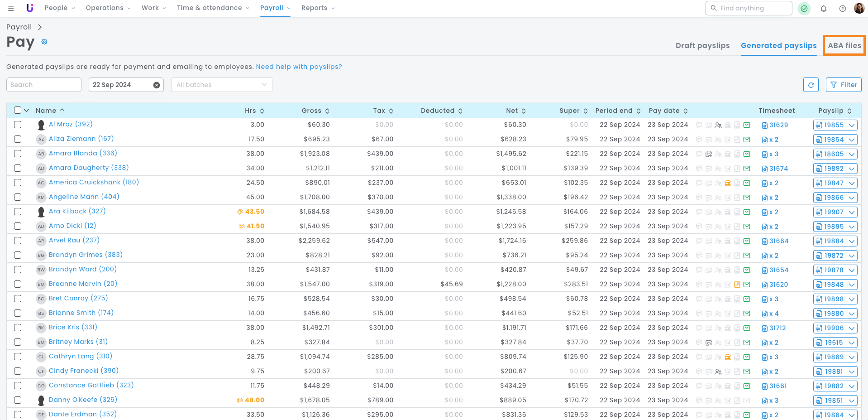Viewport: 868px width, 420px height.
Task: Open the All batches dropdown
Action: tap(221, 85)
